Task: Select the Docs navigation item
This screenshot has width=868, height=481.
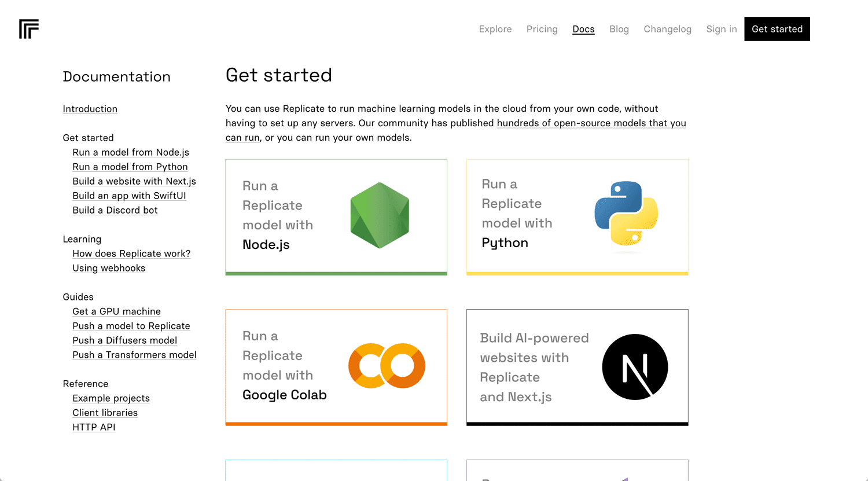Action: 583,29
